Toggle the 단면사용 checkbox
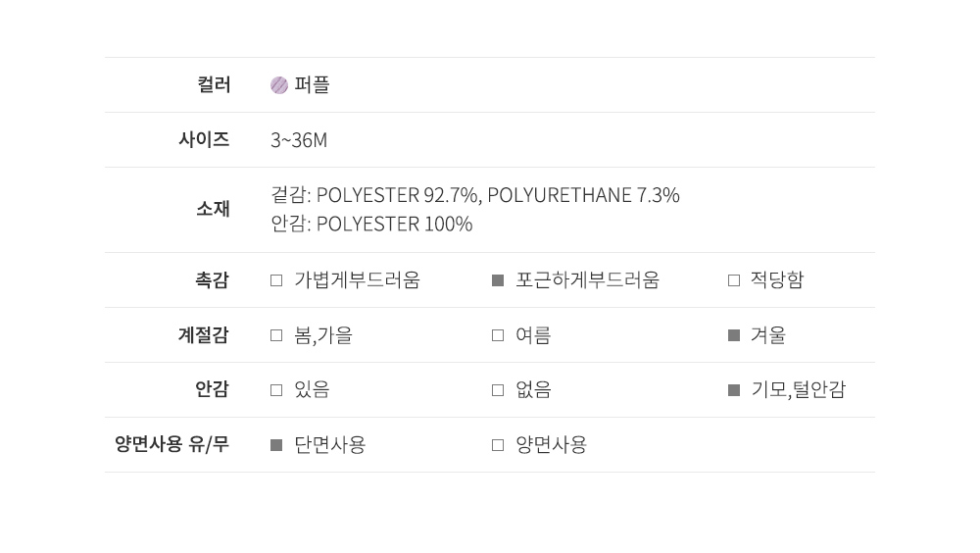The width and height of the screenshot is (980, 553). 276,445
